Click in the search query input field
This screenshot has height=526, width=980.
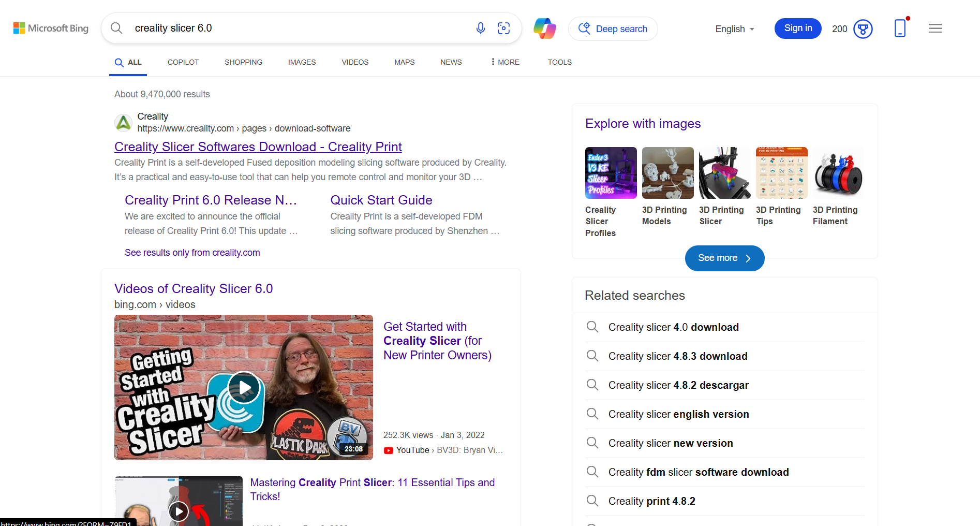coord(300,28)
